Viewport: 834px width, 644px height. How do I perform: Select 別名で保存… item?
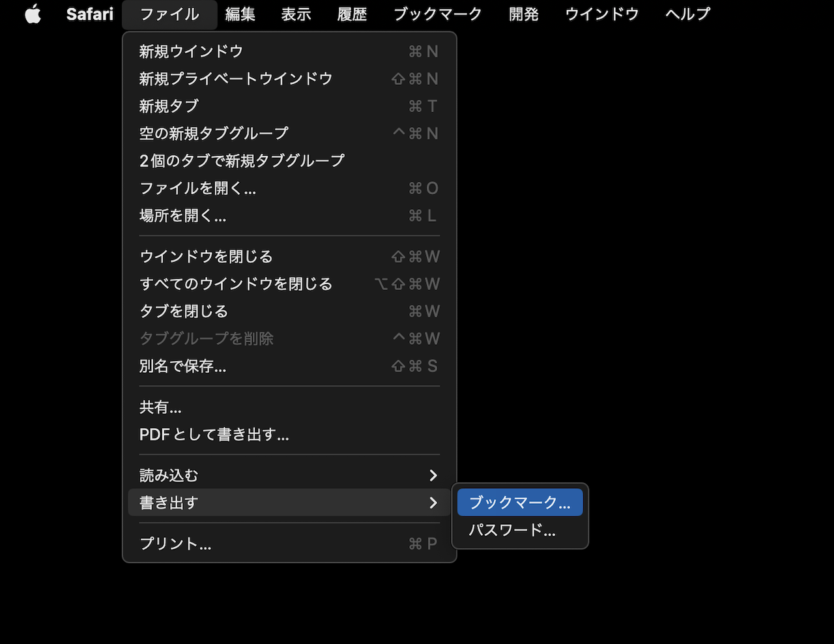coord(289,366)
